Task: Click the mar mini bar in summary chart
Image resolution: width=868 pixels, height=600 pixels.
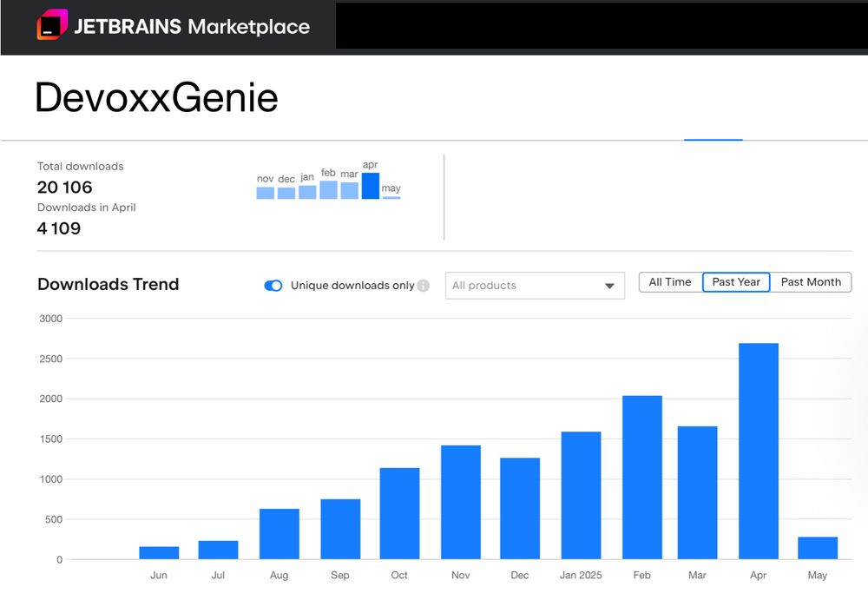Action: (349, 190)
